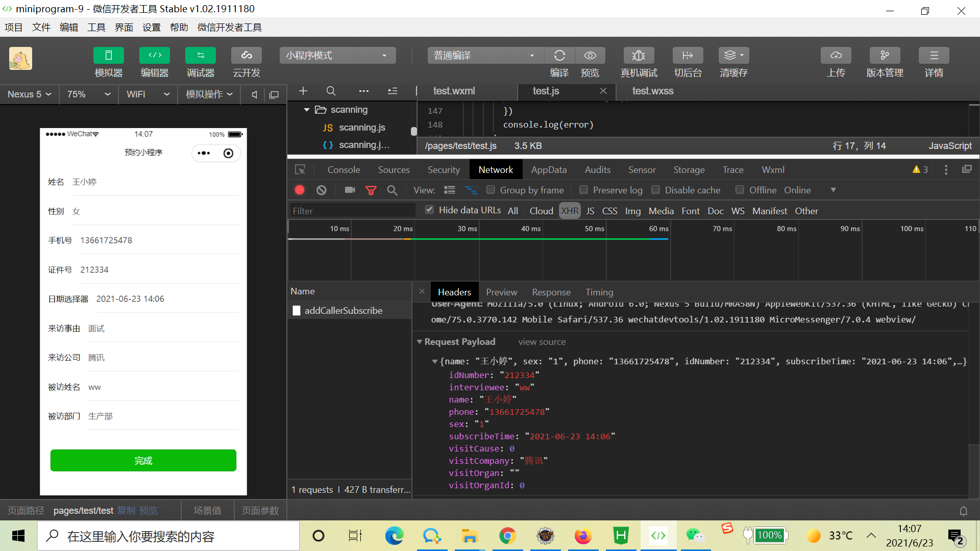Click the upload cloud icon

[836, 55]
